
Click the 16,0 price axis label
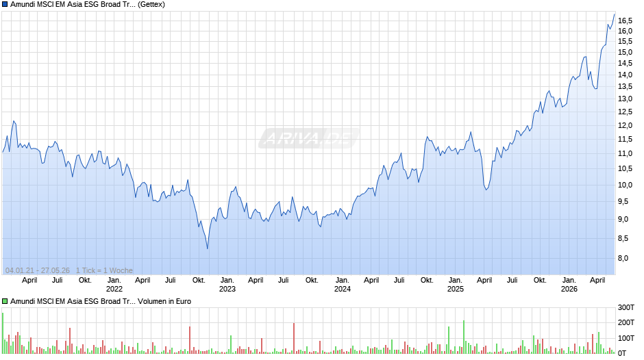[x=625, y=31]
